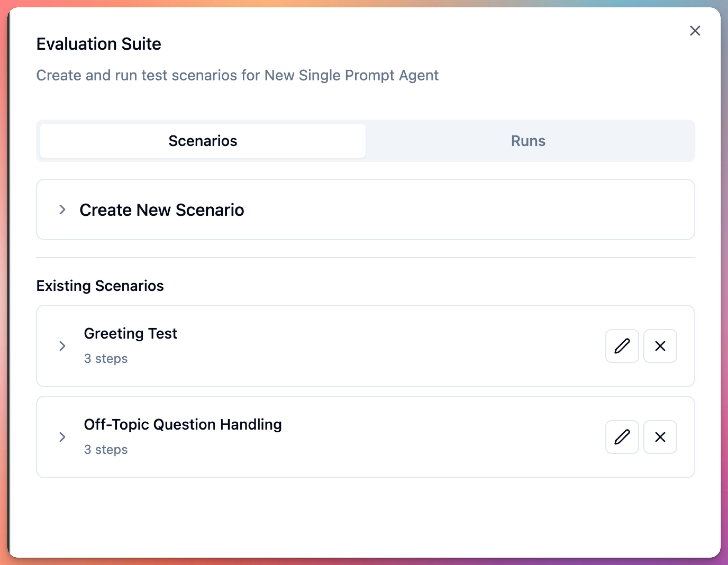Switch to the Runs tab
Screen dimensions: 728x565
coord(528,141)
